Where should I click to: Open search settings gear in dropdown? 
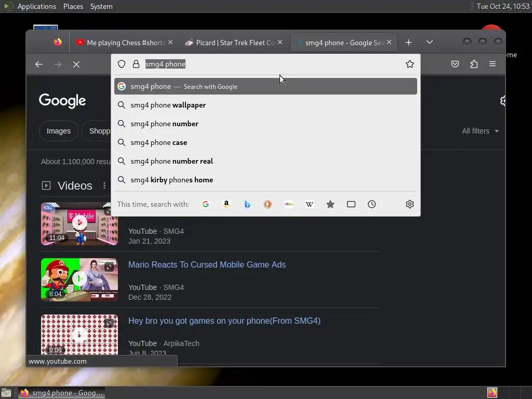coord(410,204)
